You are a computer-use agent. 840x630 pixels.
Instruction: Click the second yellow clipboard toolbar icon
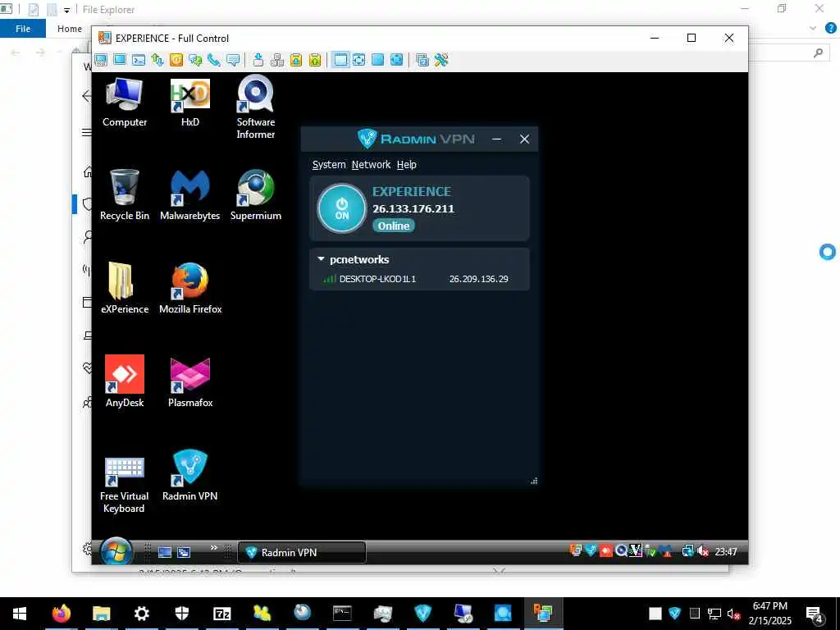click(315, 60)
